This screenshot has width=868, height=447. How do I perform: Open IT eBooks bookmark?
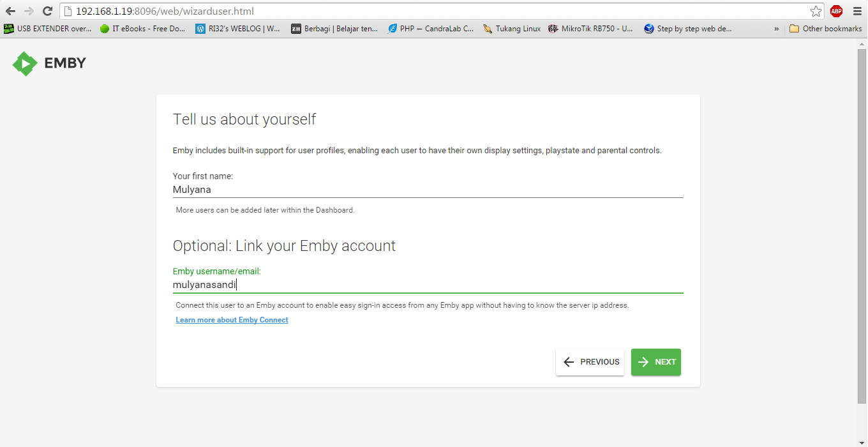click(x=143, y=29)
